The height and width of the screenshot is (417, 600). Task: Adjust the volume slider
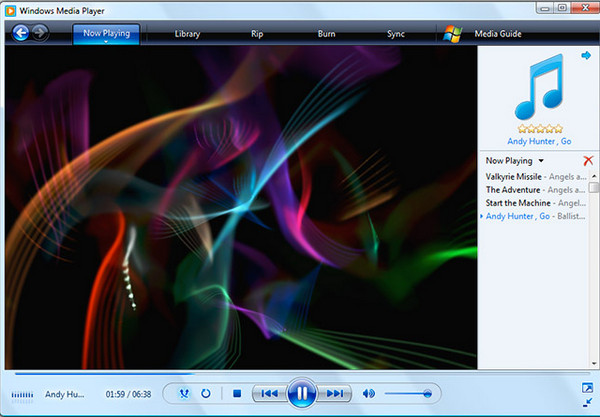408,393
